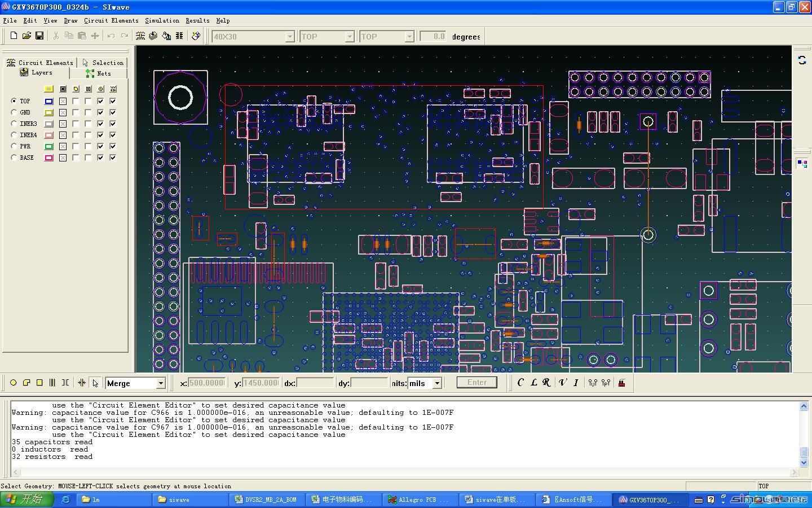This screenshot has height=508, width=812.
Task: Open the Simulation menu
Action: point(162,20)
